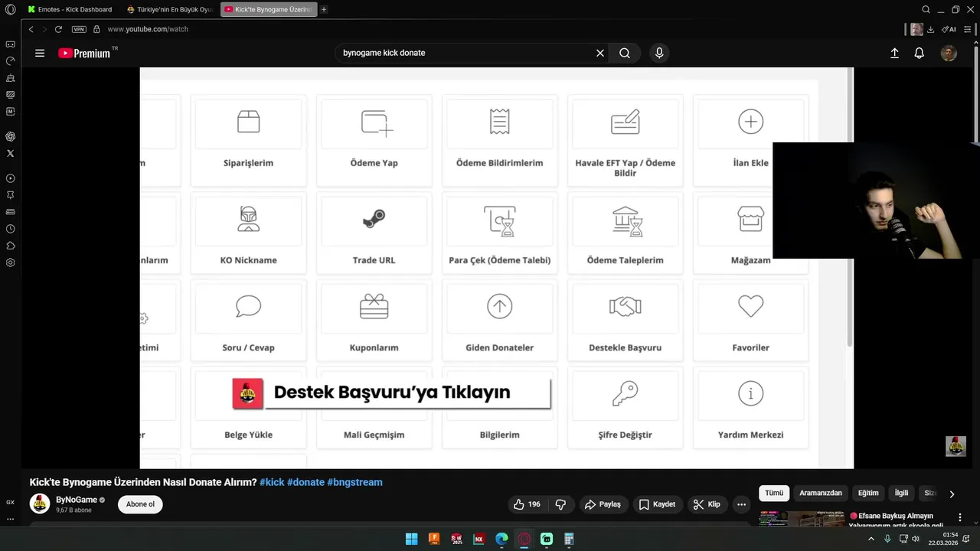Click the Paylaş share button
This screenshot has width=980, height=551.
(x=603, y=504)
